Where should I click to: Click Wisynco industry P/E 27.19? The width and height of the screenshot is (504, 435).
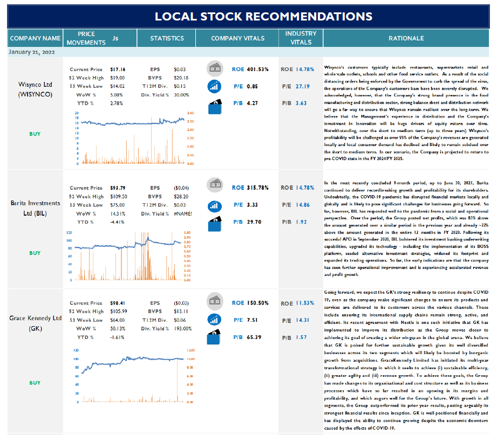click(x=303, y=86)
